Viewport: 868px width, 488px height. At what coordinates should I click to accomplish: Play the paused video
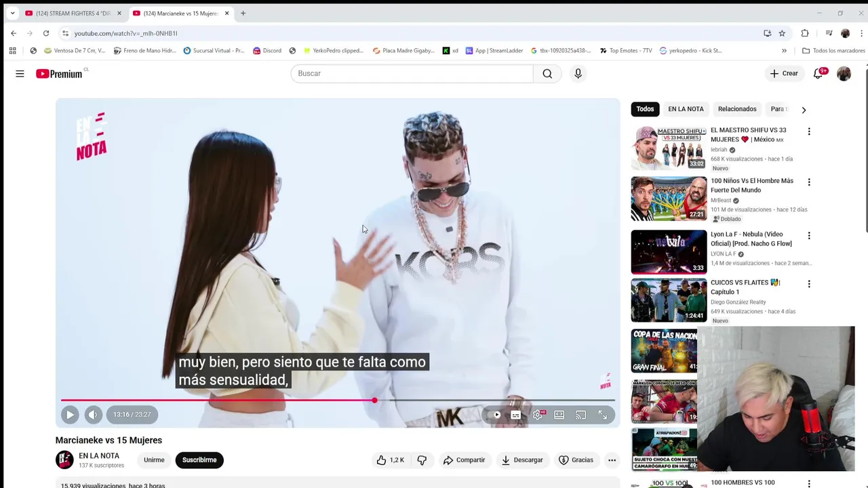[x=70, y=415]
